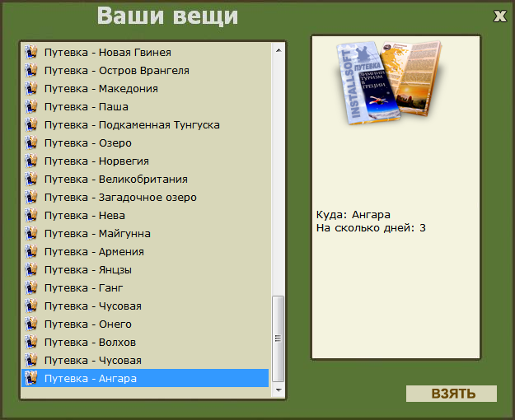Select Путевка - Волхов
515x420 pixels.
[x=145, y=343]
